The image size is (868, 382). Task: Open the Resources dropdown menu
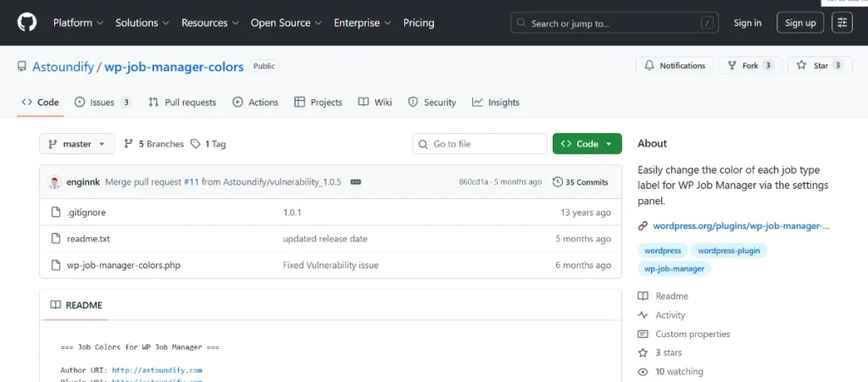(x=210, y=23)
